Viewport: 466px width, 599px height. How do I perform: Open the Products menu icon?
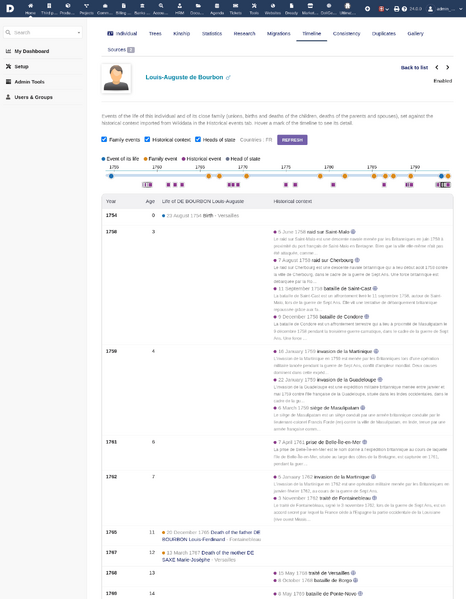[68, 6]
